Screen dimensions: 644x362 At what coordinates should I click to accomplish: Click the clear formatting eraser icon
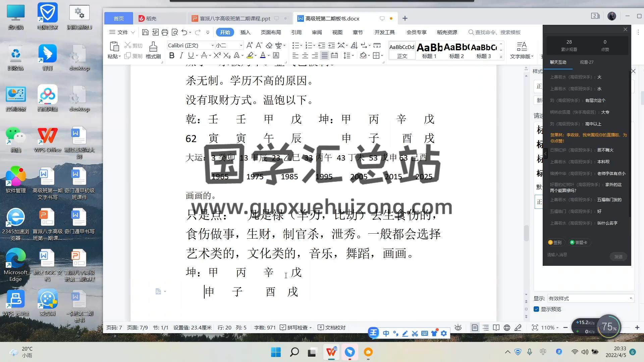pos(269,45)
